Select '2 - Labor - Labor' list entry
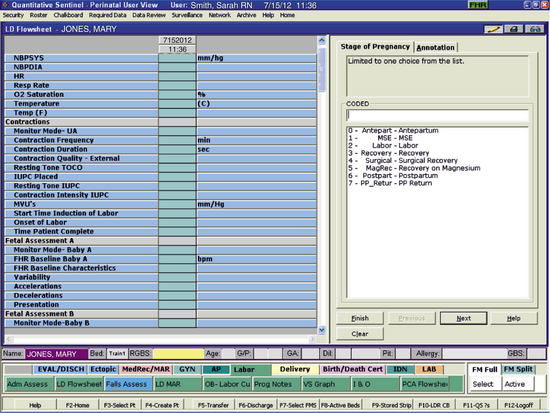Screen dimensions: 550x413 (383, 145)
